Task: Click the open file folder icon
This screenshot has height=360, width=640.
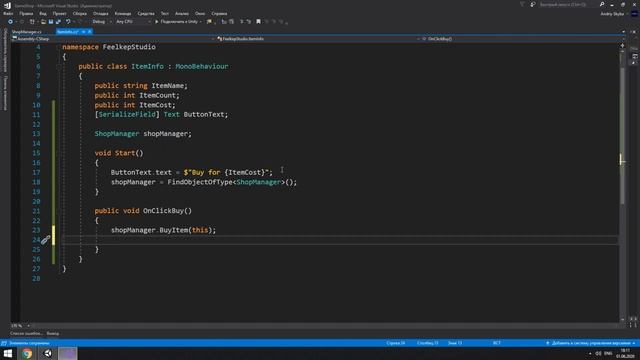Action: click(x=43, y=22)
